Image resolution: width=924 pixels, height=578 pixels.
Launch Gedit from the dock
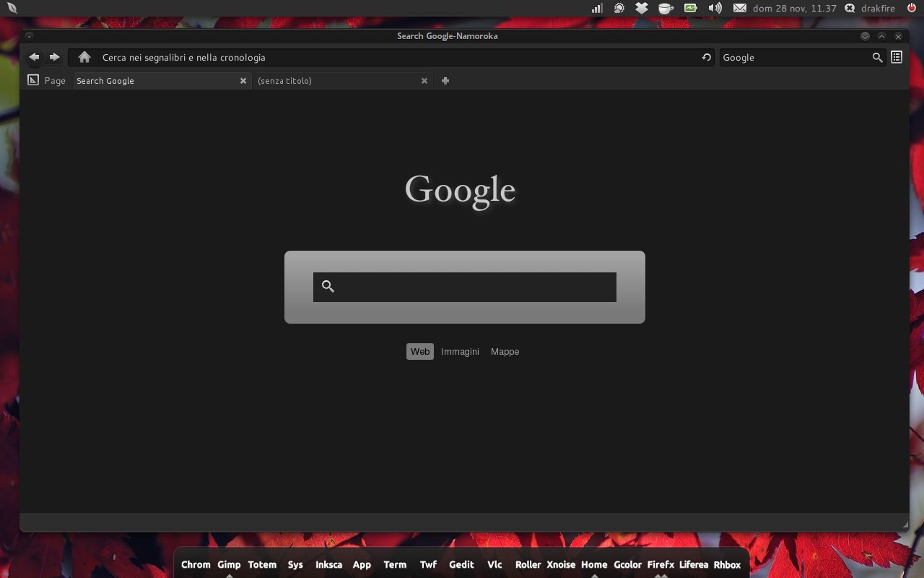(x=461, y=565)
